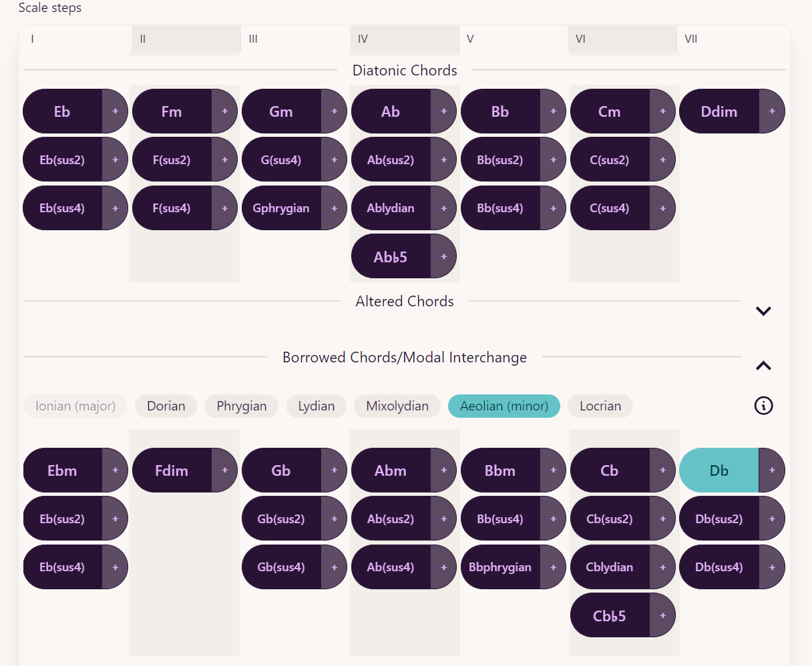Screen dimensions: 812x666
Task: Switch borrowed chords to Dorian mode
Action: 166,406
